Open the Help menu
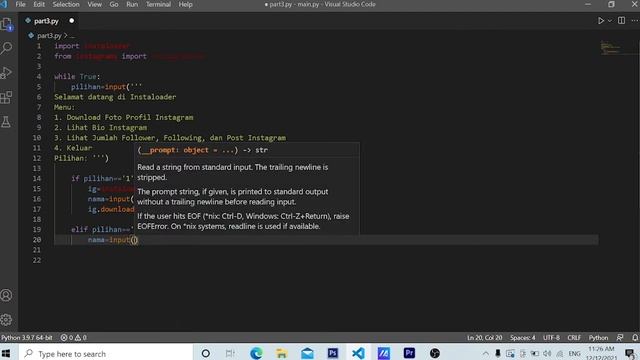This screenshot has width=640, height=360. [x=185, y=4]
